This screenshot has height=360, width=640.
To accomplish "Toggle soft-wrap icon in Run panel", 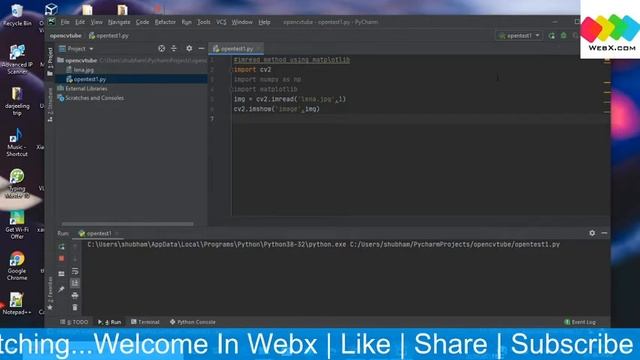I will click(75, 271).
